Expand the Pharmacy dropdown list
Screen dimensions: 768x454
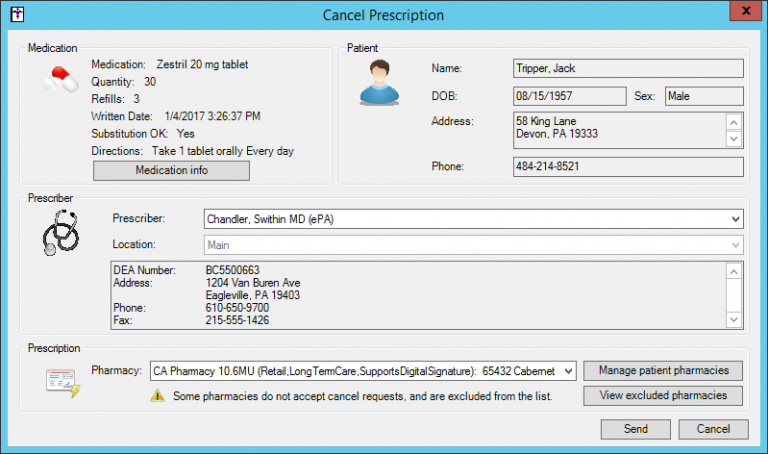568,371
